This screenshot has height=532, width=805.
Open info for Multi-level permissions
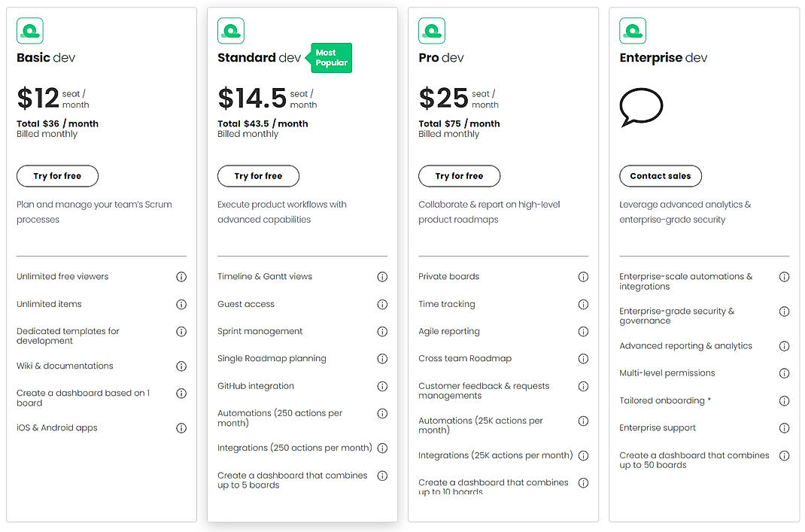tap(785, 372)
